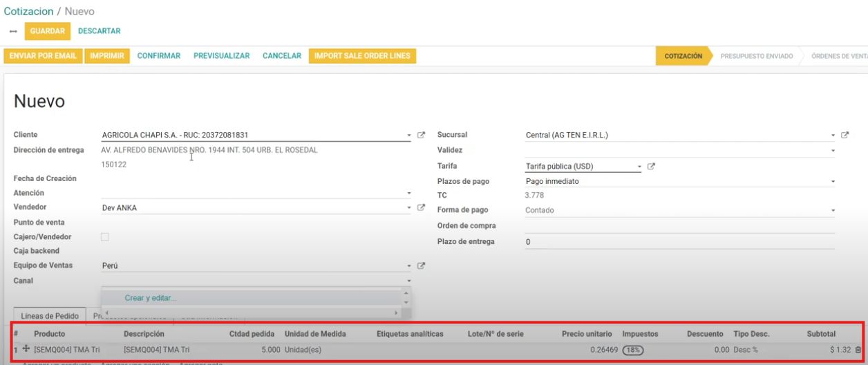Open the Plazos de pago dropdown
The image size is (868, 365).
click(x=833, y=182)
